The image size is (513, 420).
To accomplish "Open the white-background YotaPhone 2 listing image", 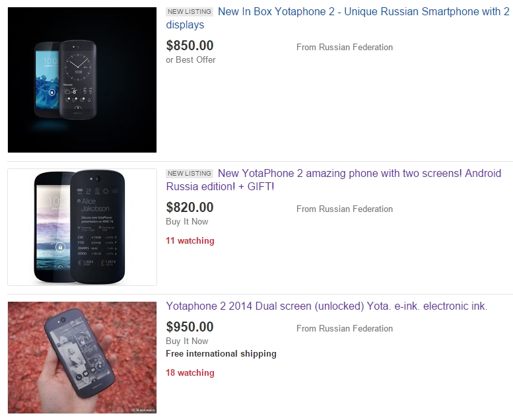I will [82, 227].
